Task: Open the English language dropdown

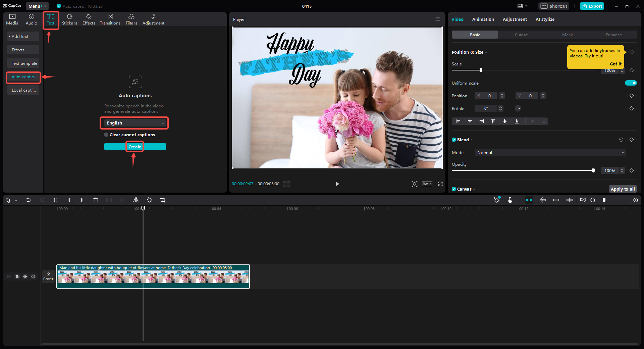Action: pos(135,123)
